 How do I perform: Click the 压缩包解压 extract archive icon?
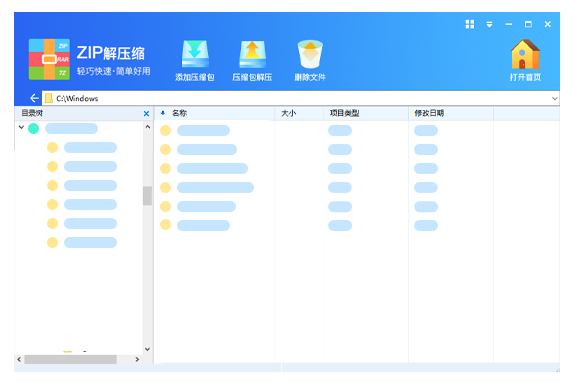coord(252,54)
